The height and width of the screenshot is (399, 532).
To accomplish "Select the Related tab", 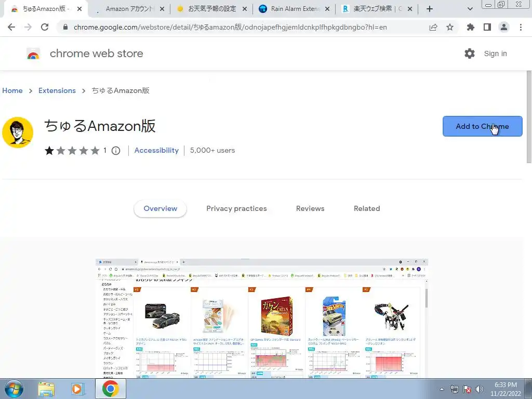I will (x=367, y=208).
